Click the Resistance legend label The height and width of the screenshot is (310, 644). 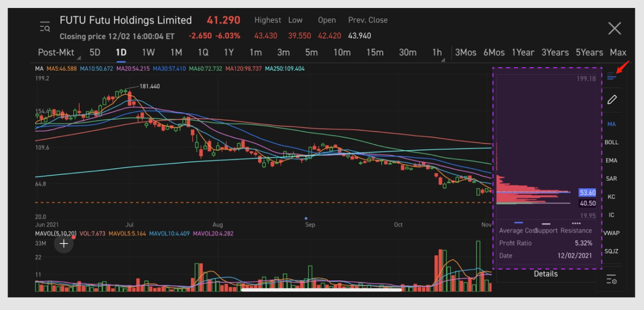point(576,230)
